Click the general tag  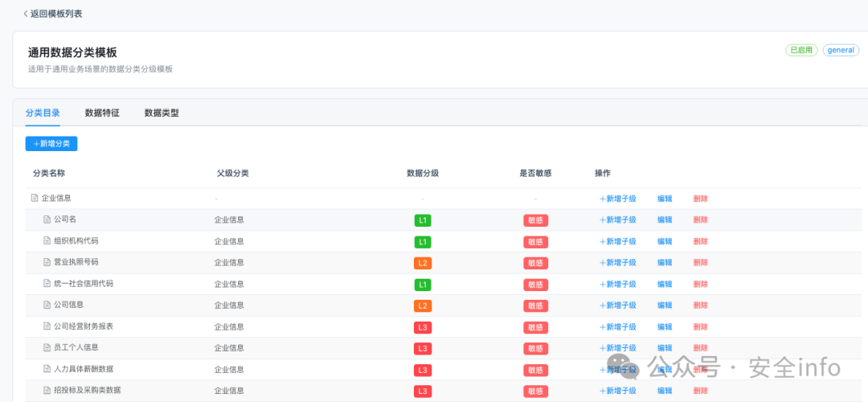pyautogui.click(x=841, y=50)
